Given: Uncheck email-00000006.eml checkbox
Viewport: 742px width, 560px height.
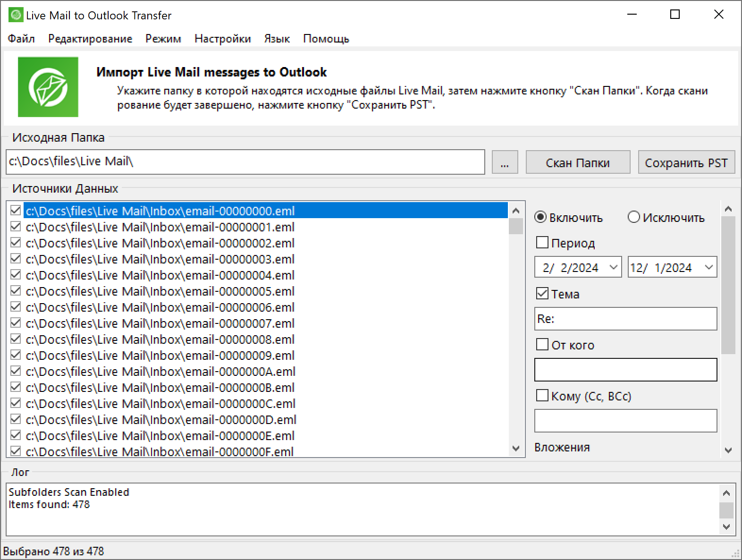Looking at the screenshot, I should [16, 306].
